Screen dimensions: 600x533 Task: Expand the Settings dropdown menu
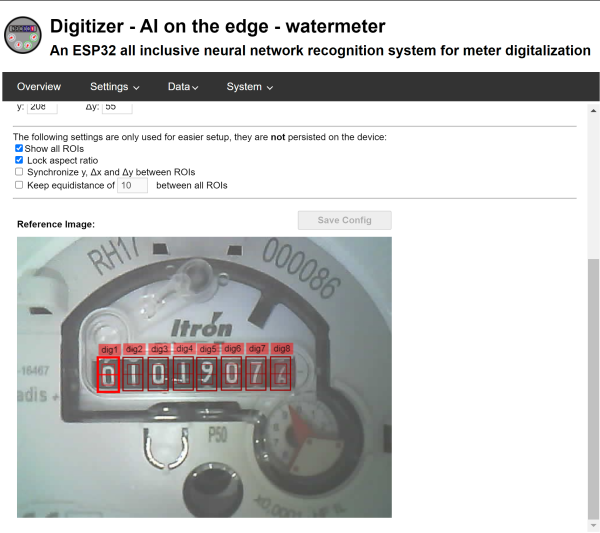(114, 87)
